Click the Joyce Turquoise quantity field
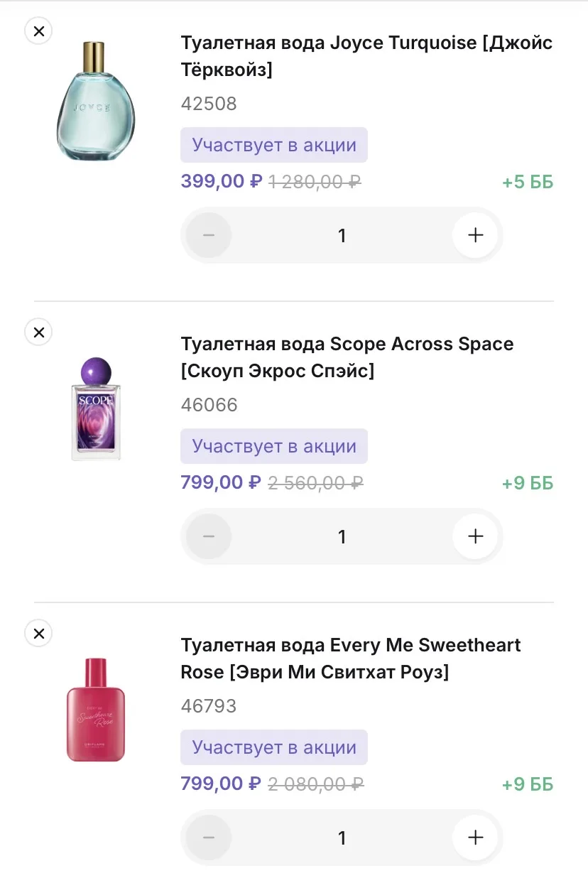Screen dimensions: 588x883 point(342,235)
